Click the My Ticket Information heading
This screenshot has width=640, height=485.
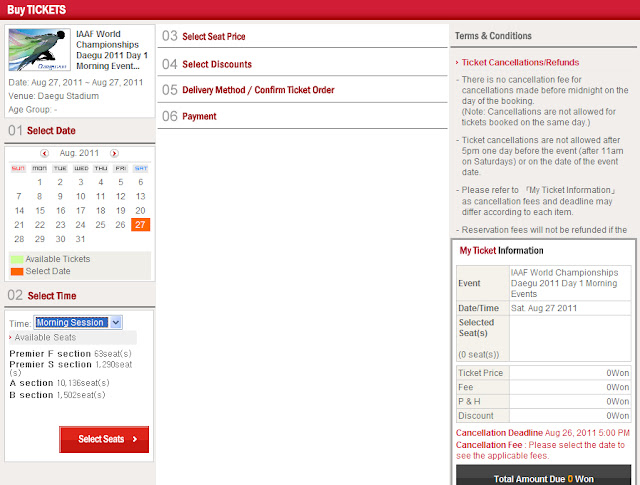(x=501, y=251)
